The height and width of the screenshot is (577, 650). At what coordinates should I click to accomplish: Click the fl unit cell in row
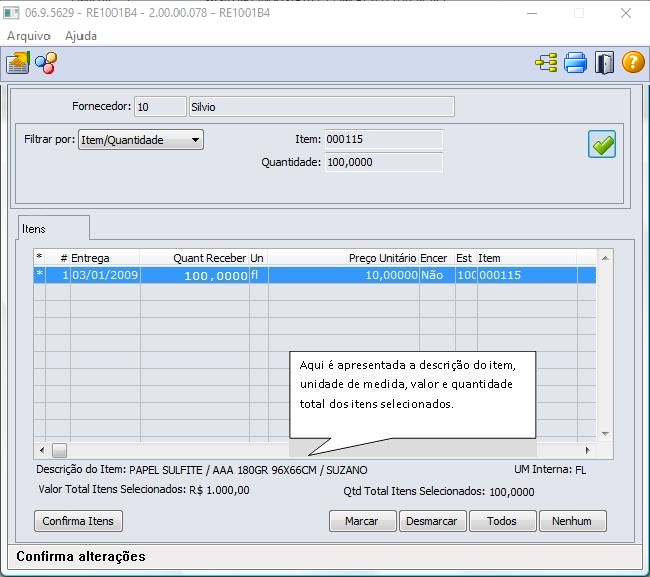(x=259, y=275)
